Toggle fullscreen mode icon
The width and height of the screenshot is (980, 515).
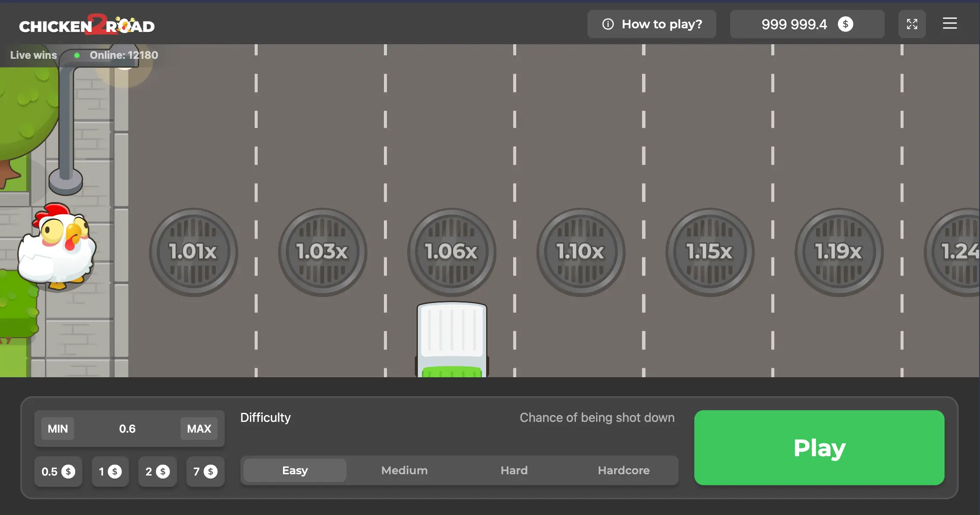pyautogui.click(x=912, y=24)
